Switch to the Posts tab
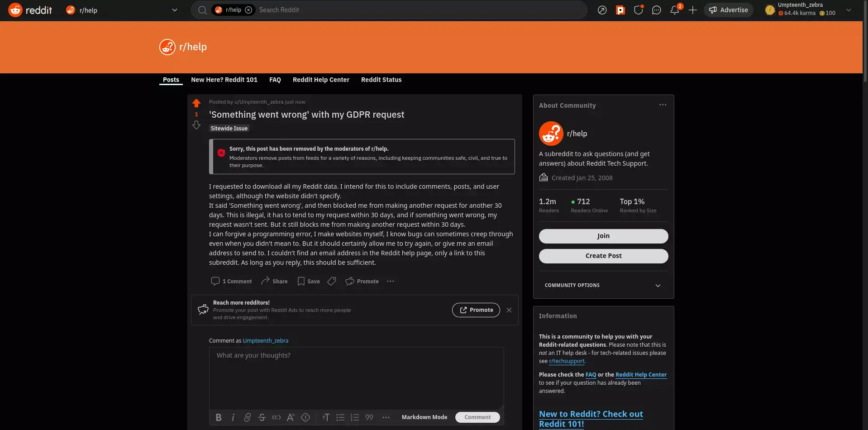The image size is (868, 430). click(x=171, y=80)
